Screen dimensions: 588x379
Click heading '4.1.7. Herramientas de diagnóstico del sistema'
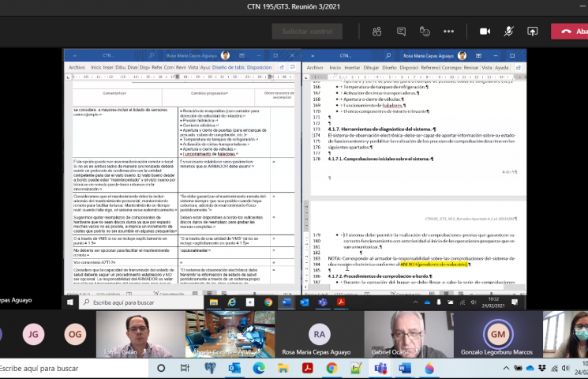click(382, 129)
